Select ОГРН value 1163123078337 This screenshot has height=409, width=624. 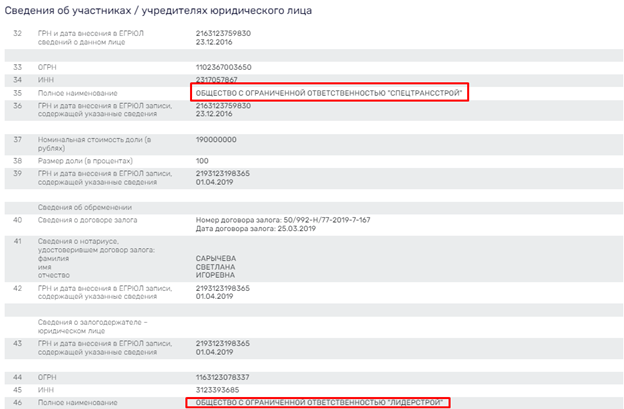click(222, 377)
